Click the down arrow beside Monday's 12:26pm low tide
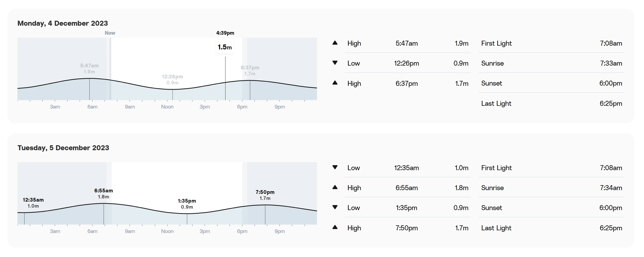This screenshot has width=644, height=257. pos(335,63)
